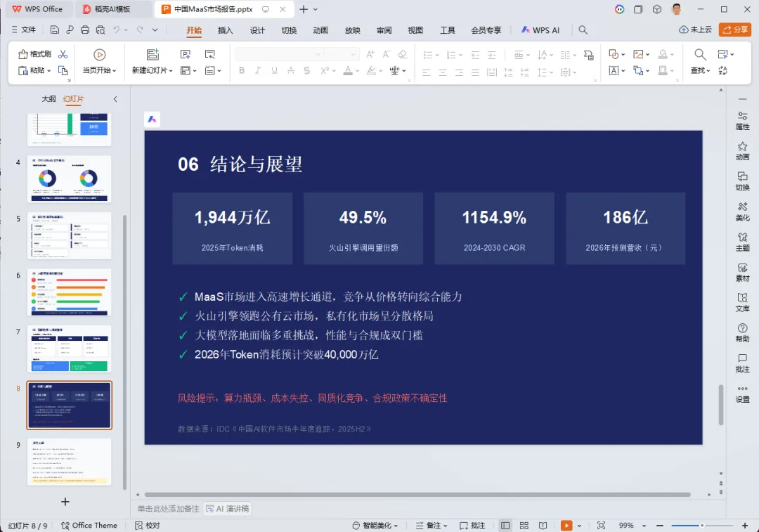Screen dimensions: 759x532
Task: Click the Not Uploaded (未上云) cloud button
Action: (695, 30)
